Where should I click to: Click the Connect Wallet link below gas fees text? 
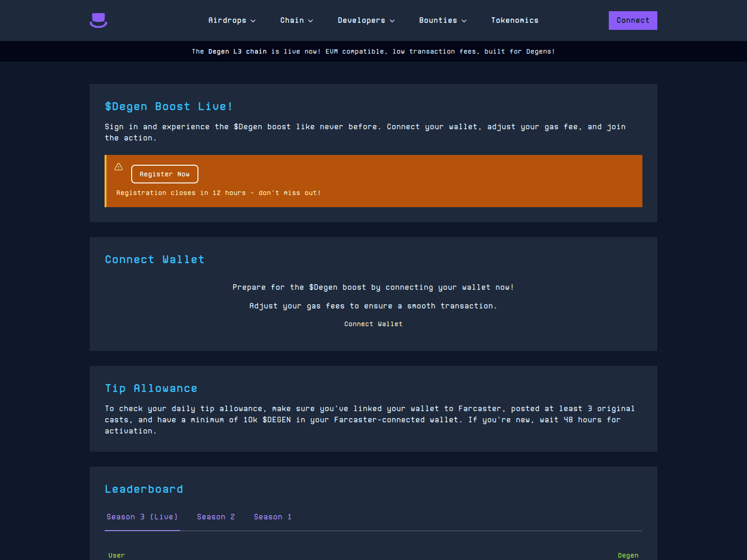point(373,324)
